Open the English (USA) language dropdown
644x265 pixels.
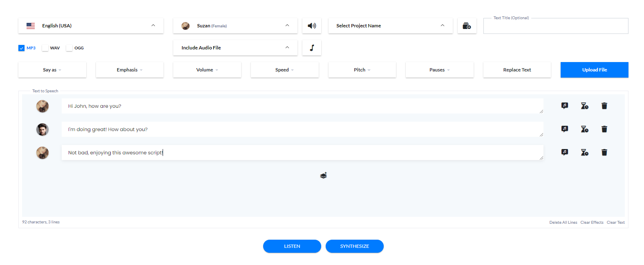[91, 26]
